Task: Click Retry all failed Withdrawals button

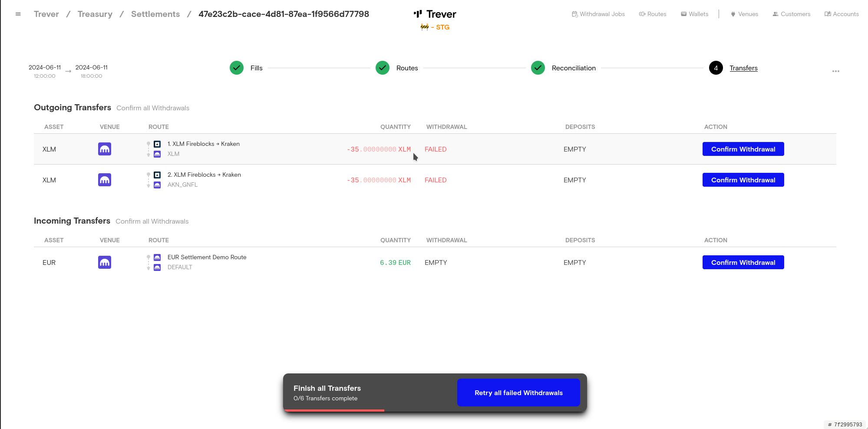Action: point(518,393)
